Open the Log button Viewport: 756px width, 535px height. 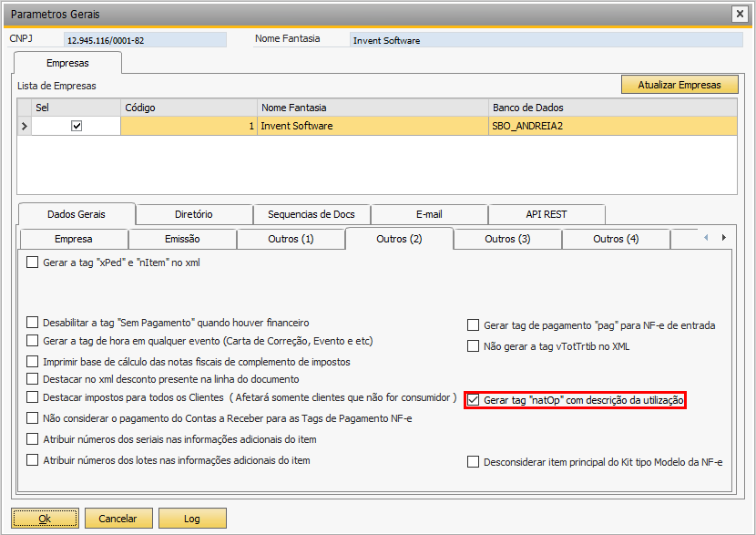(192, 519)
